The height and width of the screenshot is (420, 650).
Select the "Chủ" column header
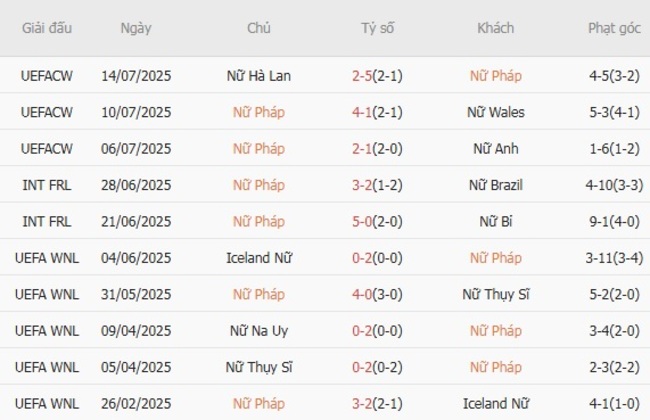pyautogui.click(x=259, y=28)
